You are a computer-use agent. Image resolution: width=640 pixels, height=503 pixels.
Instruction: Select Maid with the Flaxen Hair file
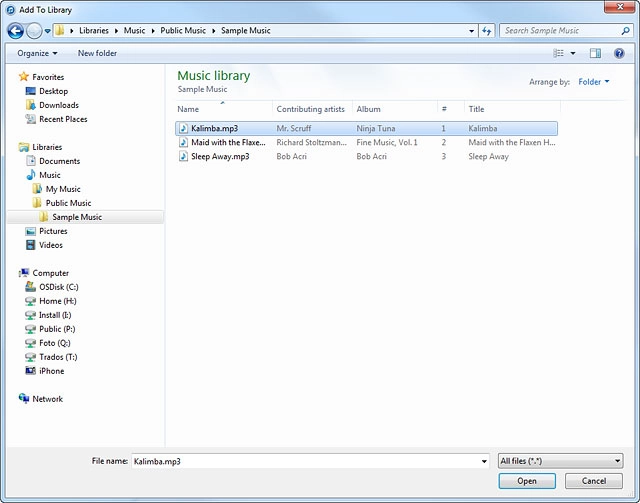coord(228,143)
